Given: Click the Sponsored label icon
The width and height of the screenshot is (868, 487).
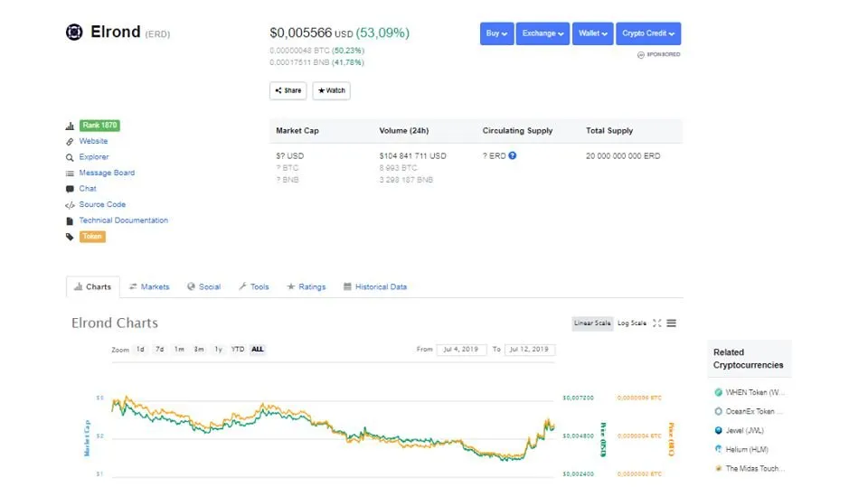Looking at the screenshot, I should [x=641, y=55].
